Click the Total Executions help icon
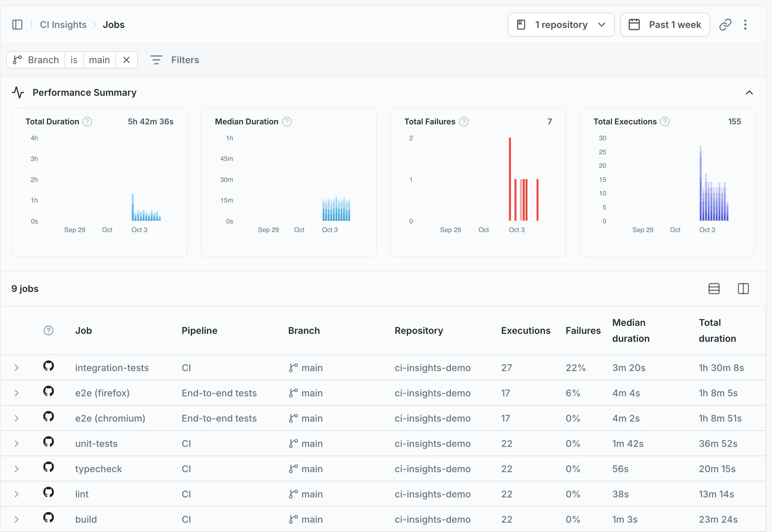772x532 pixels. (665, 122)
